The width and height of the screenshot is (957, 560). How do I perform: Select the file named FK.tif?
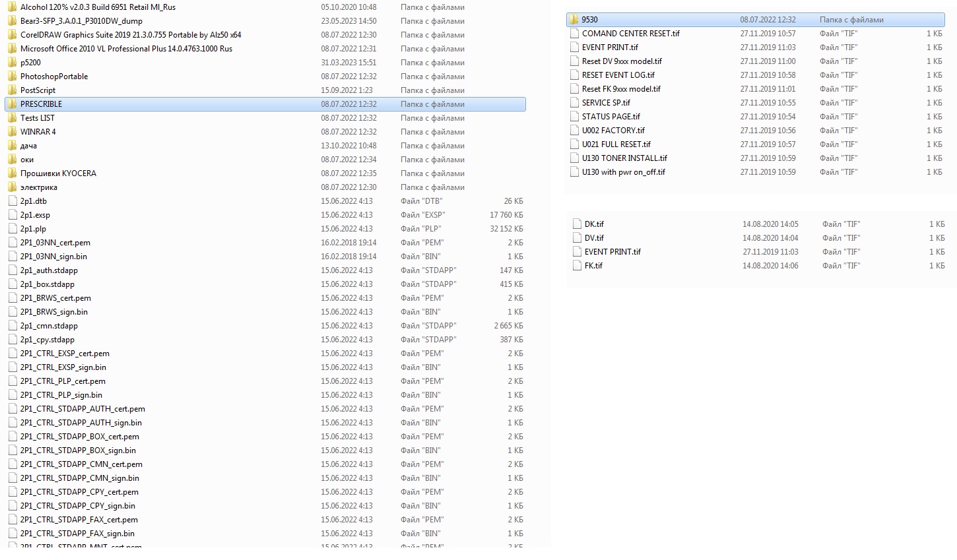point(593,266)
